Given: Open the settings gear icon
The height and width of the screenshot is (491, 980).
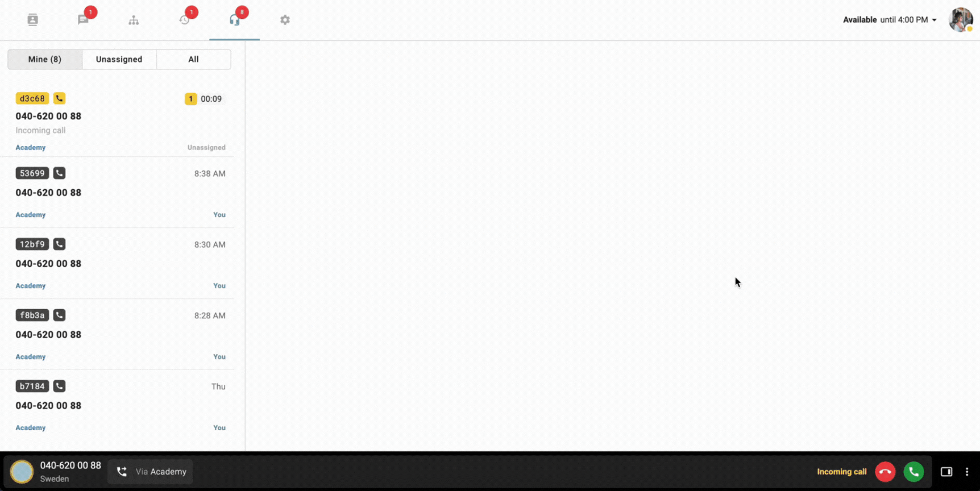Looking at the screenshot, I should [285, 20].
